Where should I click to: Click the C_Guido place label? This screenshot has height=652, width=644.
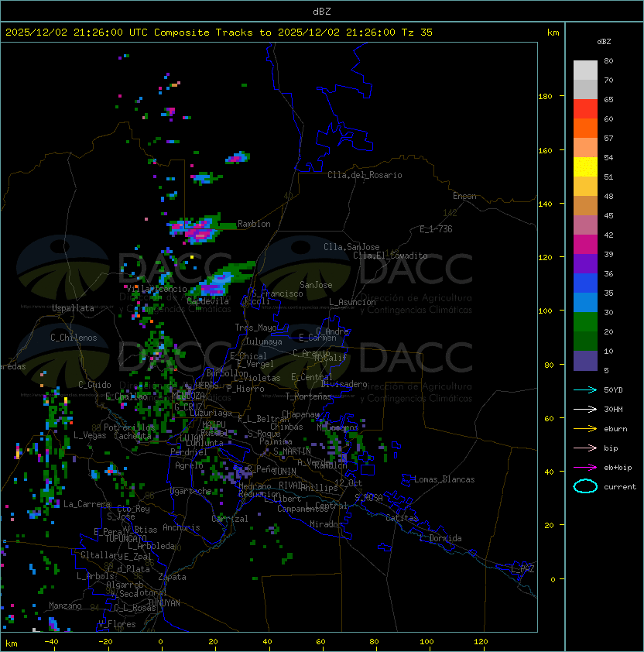94,385
